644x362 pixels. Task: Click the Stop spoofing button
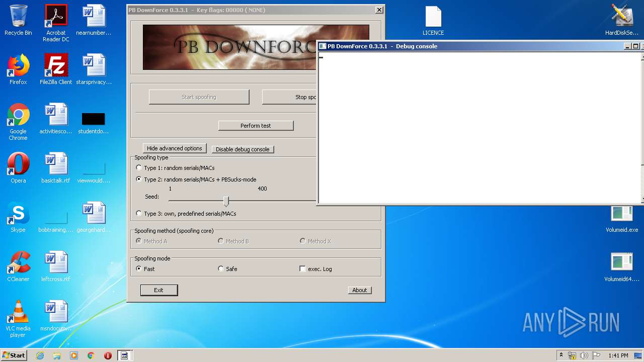[290, 97]
